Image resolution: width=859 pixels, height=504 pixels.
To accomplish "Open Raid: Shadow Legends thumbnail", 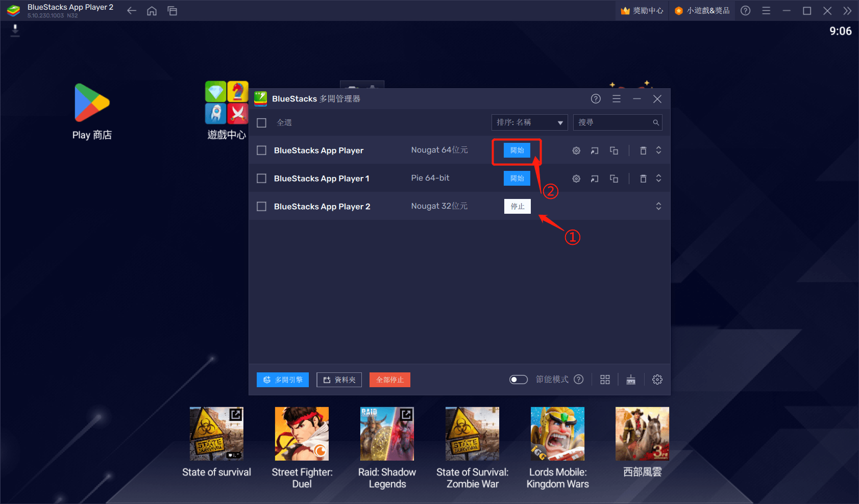I will point(387,434).
